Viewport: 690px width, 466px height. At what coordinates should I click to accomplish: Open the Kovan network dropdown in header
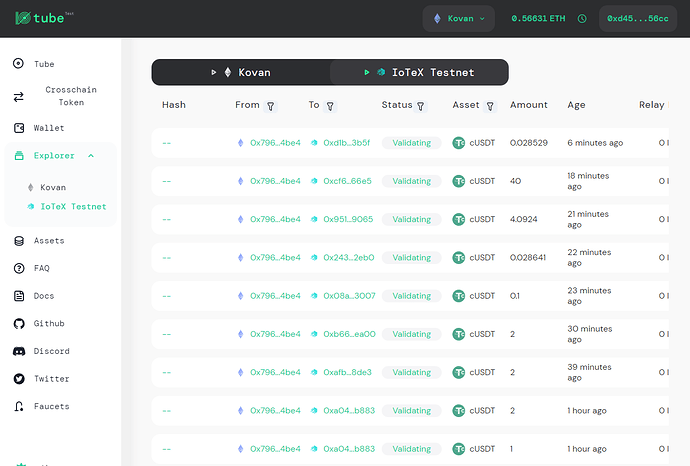click(x=459, y=18)
